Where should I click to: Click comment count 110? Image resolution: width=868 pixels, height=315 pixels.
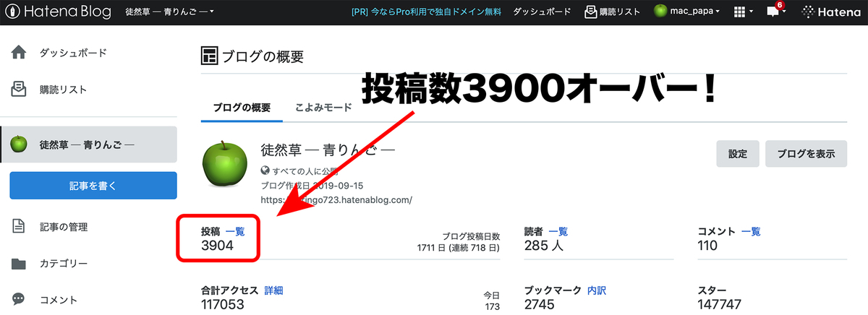pyautogui.click(x=707, y=246)
